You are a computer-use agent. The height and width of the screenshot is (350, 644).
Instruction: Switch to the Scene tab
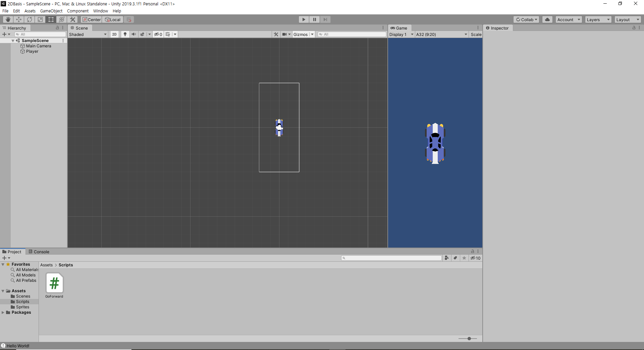[x=79, y=28]
